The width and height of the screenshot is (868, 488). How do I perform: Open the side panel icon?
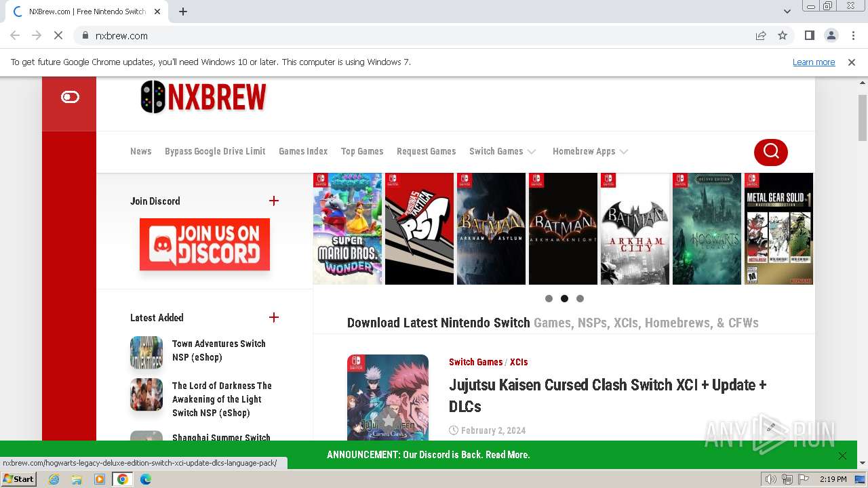tap(809, 35)
